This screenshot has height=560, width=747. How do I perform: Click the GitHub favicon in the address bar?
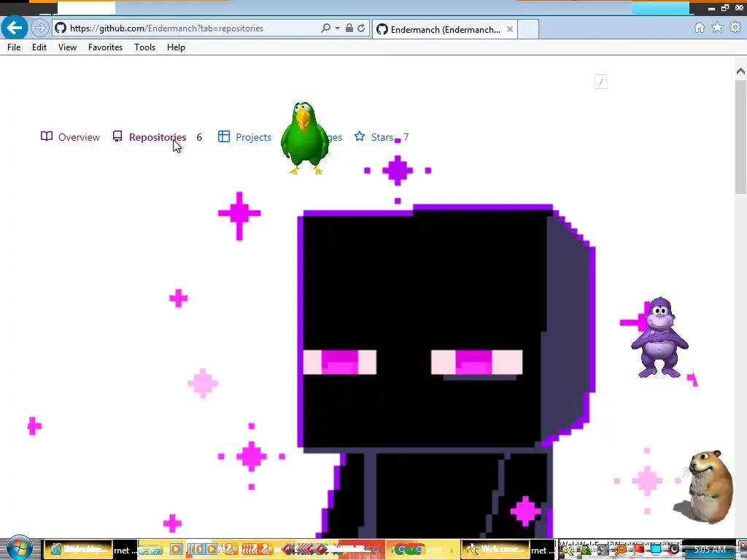point(61,28)
